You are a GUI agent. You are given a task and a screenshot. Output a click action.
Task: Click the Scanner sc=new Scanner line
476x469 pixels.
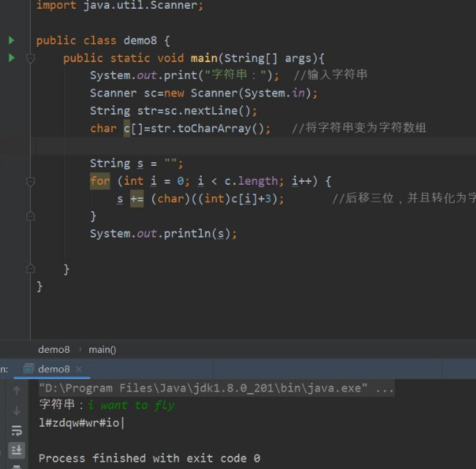coord(204,93)
